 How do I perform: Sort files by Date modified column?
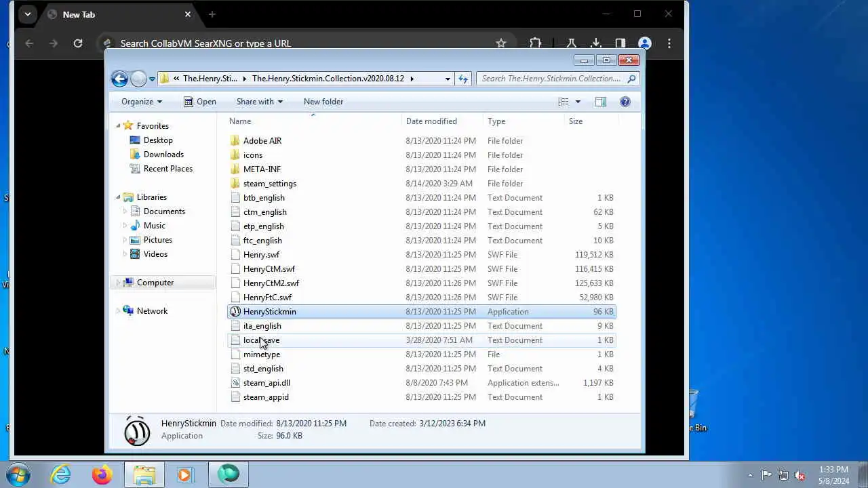pos(431,121)
